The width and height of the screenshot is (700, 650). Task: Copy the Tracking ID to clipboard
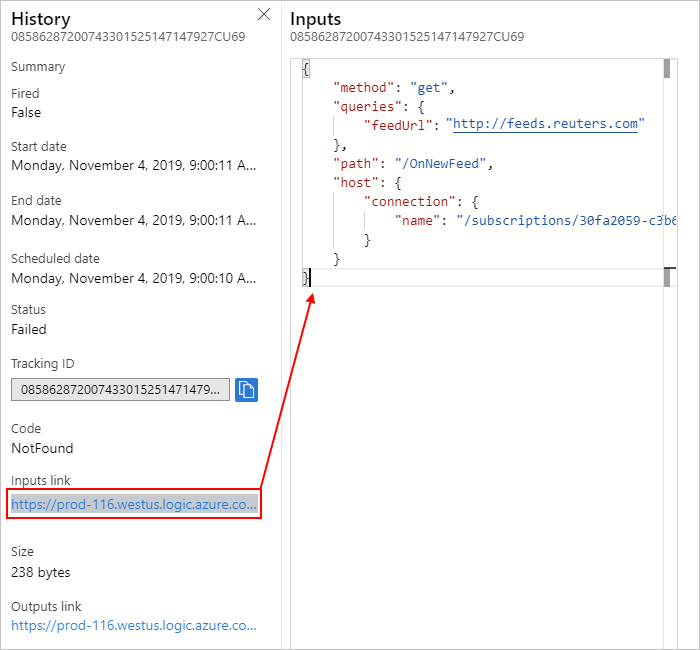(x=246, y=389)
